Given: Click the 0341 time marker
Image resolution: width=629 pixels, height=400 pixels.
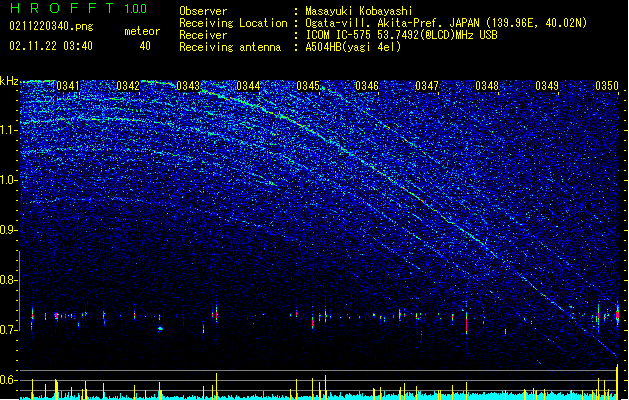Looking at the screenshot, I should pyautogui.click(x=67, y=86).
